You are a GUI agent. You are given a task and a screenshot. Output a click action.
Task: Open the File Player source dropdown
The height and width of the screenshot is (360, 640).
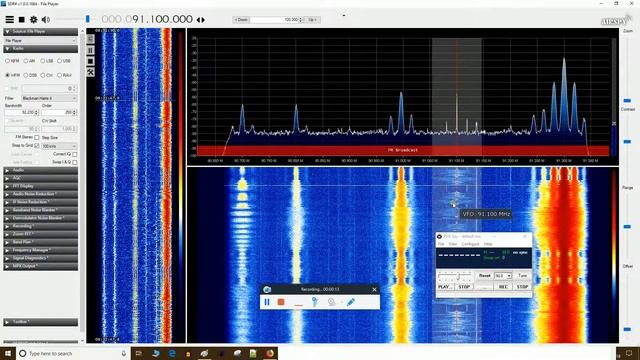tap(40, 40)
